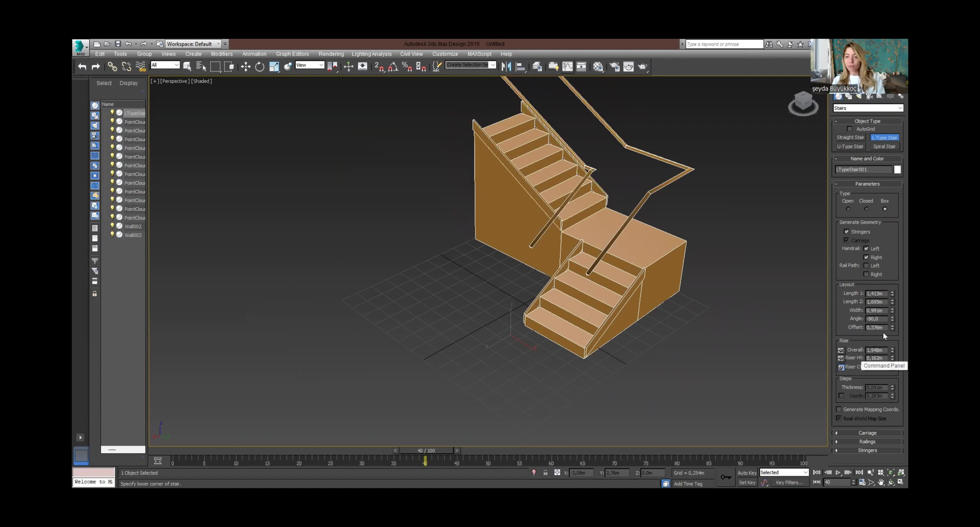Uncheck the Handrail Right checkbox
The height and width of the screenshot is (527, 980).
[866, 257]
